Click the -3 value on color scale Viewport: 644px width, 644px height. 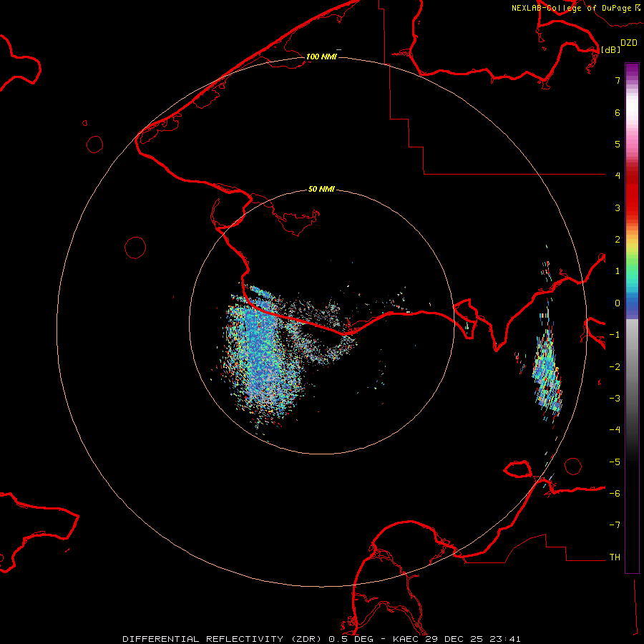pyautogui.click(x=615, y=399)
